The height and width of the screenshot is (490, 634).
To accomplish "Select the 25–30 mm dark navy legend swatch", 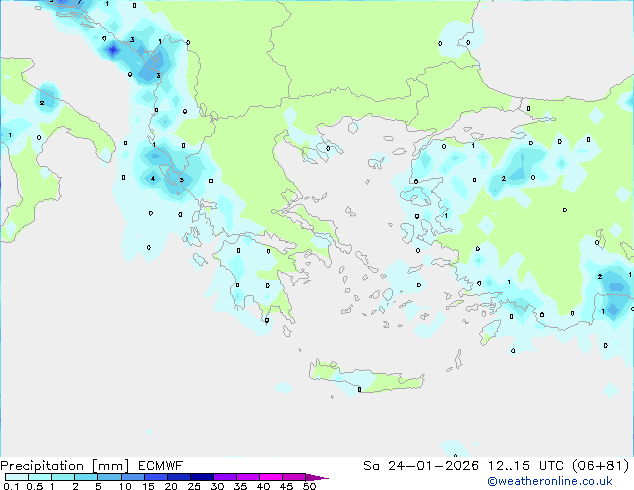I will tap(202, 477).
